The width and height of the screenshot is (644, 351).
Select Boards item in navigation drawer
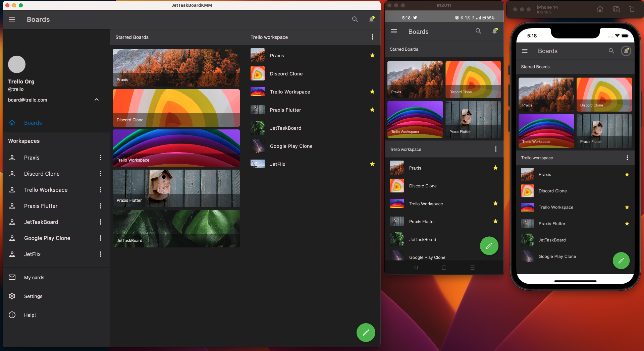(x=56, y=123)
